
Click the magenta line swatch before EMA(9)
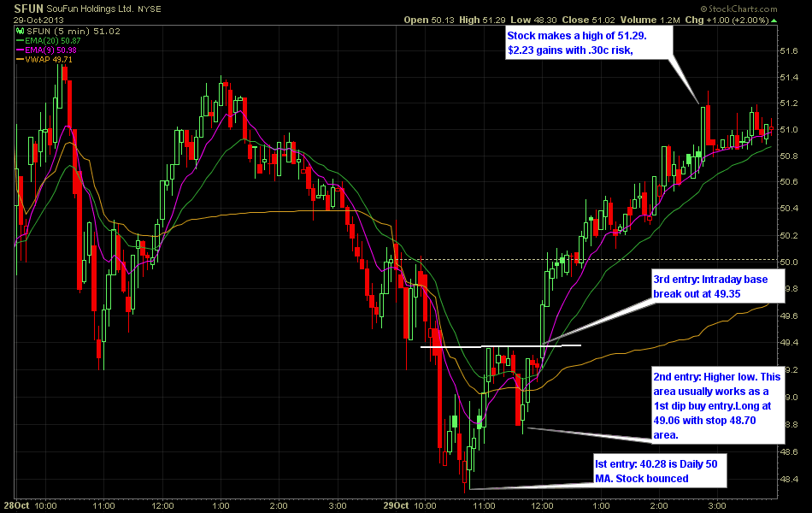pyautogui.click(x=21, y=50)
